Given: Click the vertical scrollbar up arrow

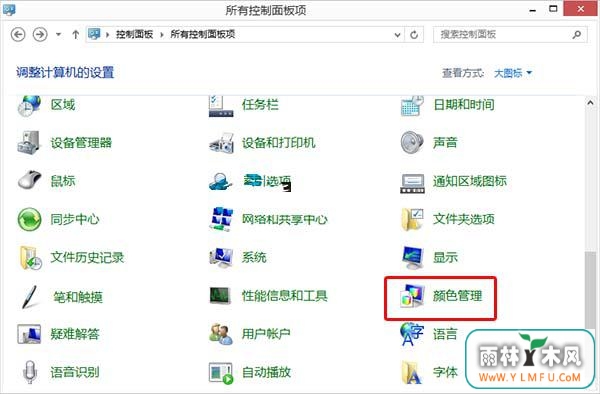Looking at the screenshot, I should coord(590,103).
